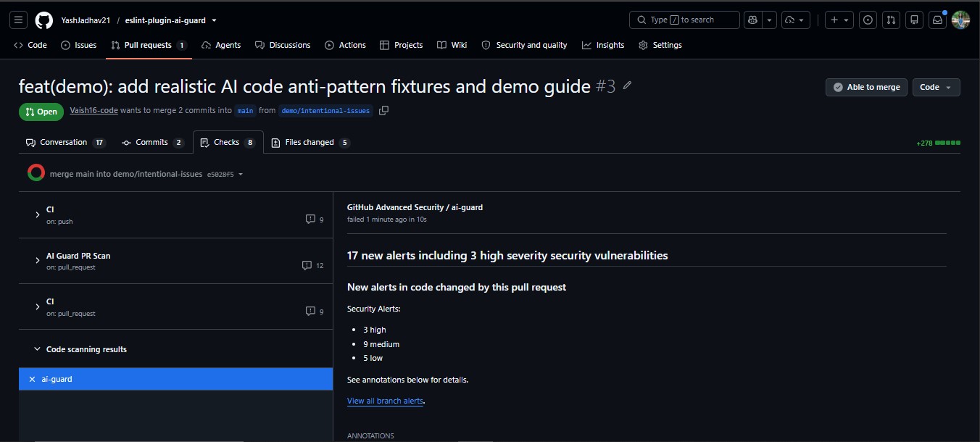Copy the head branch name icon
This screenshot has width=980, height=442.
coord(384,111)
